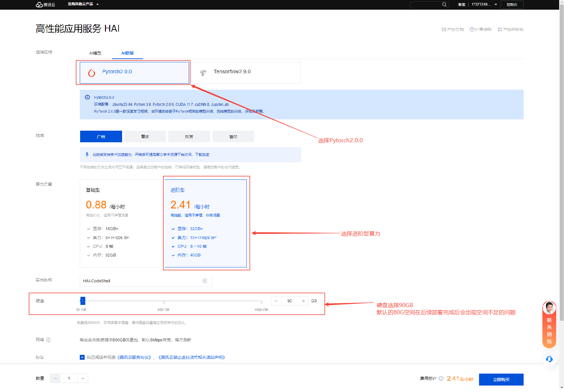Click the search magnifier icon

click(444, 5)
